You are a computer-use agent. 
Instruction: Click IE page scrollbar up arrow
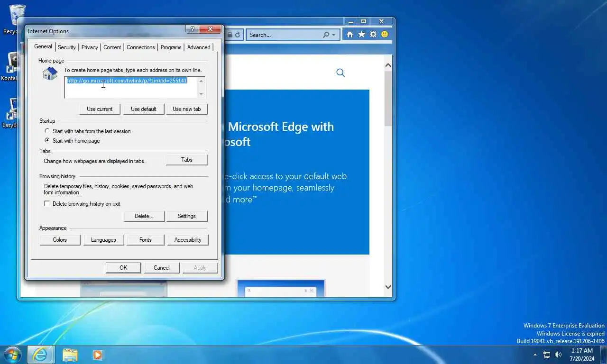[388, 65]
